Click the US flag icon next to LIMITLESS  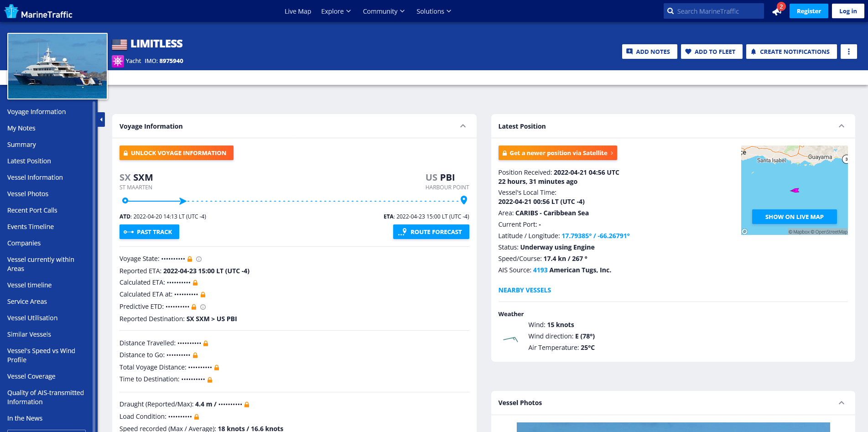coord(120,44)
